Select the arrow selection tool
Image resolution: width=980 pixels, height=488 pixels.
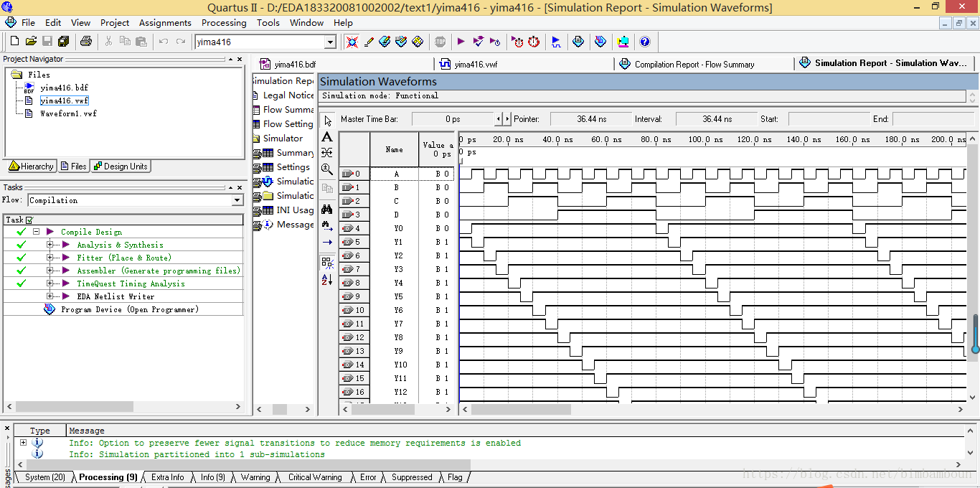(x=327, y=120)
